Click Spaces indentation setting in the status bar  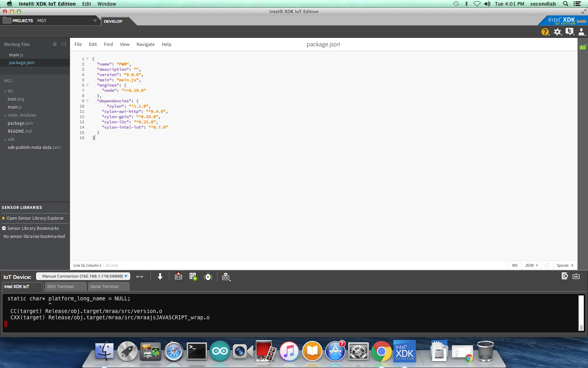pyautogui.click(x=565, y=266)
